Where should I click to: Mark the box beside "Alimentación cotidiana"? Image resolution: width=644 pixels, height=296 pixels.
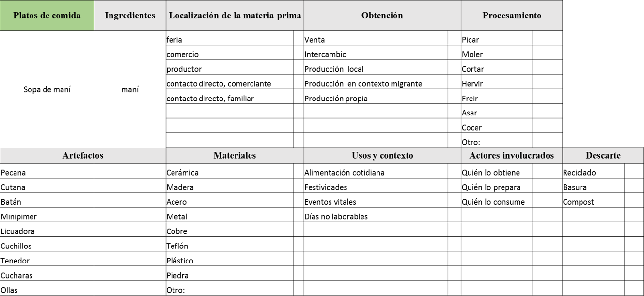point(455,172)
